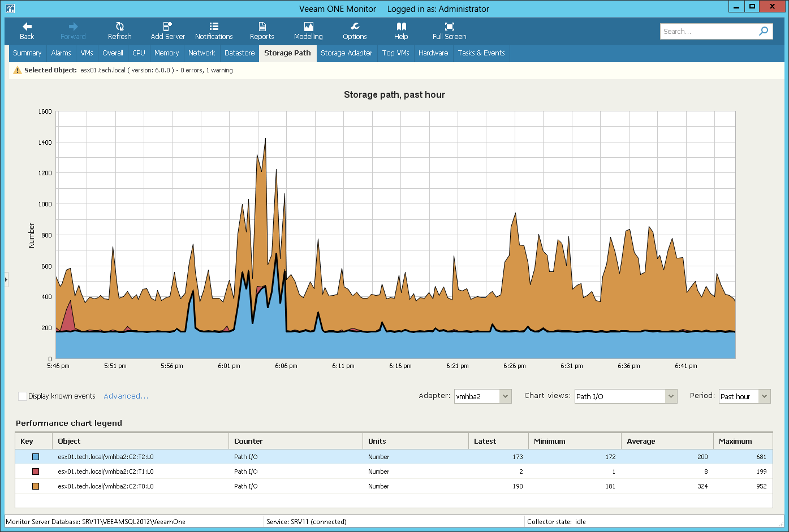Open the CPU tab
Image resolution: width=789 pixels, height=532 pixels.
[139, 53]
